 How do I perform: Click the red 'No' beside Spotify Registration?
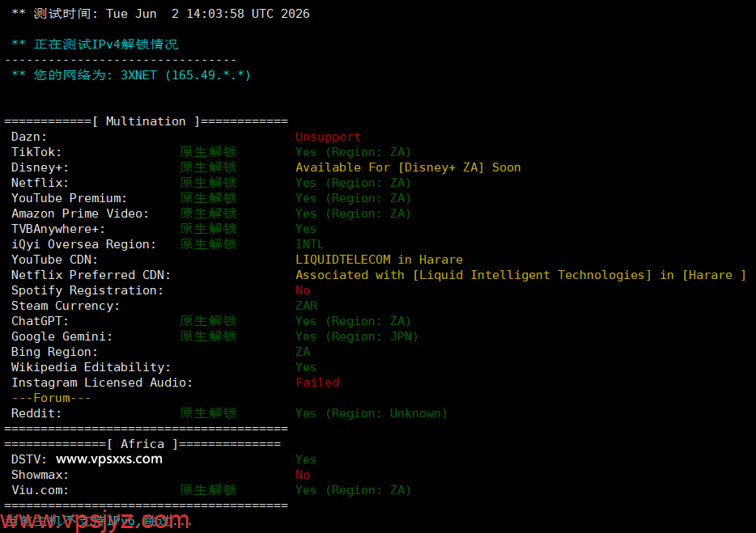[303, 290]
